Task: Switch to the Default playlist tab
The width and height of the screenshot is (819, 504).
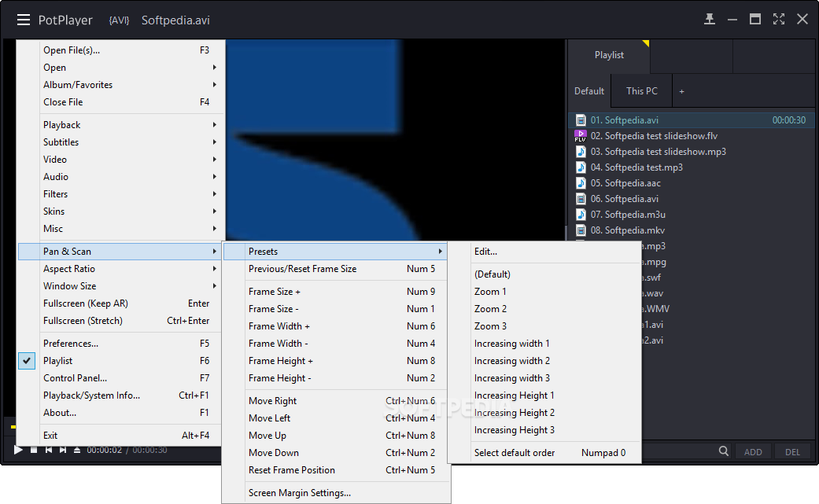Action: [x=589, y=90]
